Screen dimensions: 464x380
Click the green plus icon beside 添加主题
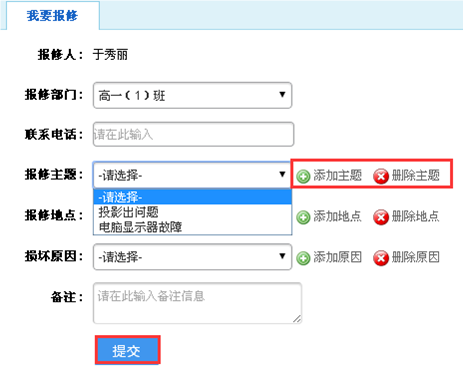[303, 176]
